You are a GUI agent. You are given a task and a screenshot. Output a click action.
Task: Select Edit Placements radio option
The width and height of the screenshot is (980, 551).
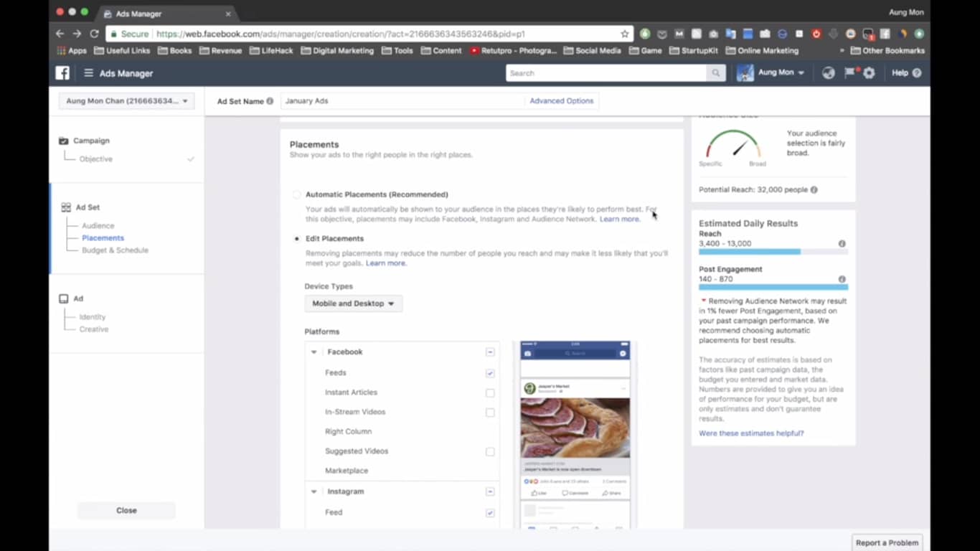pos(296,239)
